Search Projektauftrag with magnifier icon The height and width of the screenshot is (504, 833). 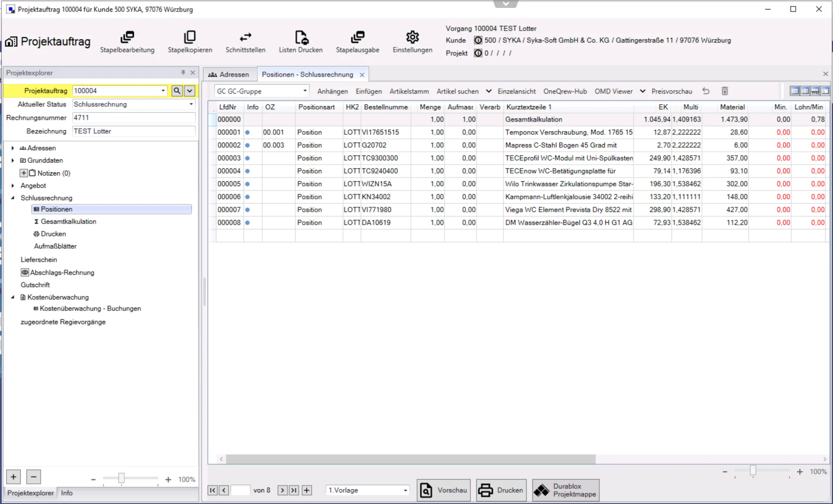[177, 91]
